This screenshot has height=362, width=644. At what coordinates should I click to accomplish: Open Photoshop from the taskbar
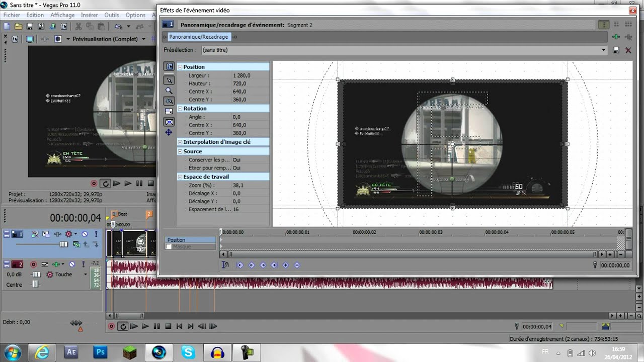100,352
